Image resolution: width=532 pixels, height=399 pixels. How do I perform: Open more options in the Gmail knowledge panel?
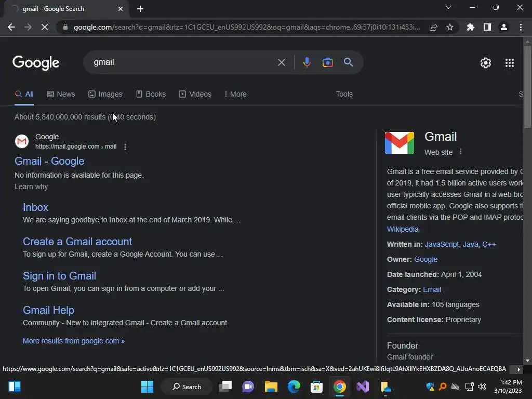click(x=460, y=151)
